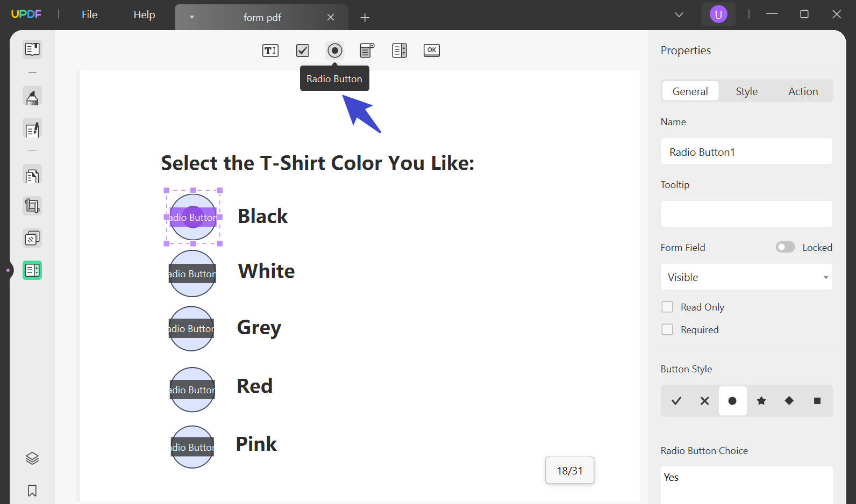The width and height of the screenshot is (856, 504).
Task: Open the File menu
Action: [x=89, y=15]
